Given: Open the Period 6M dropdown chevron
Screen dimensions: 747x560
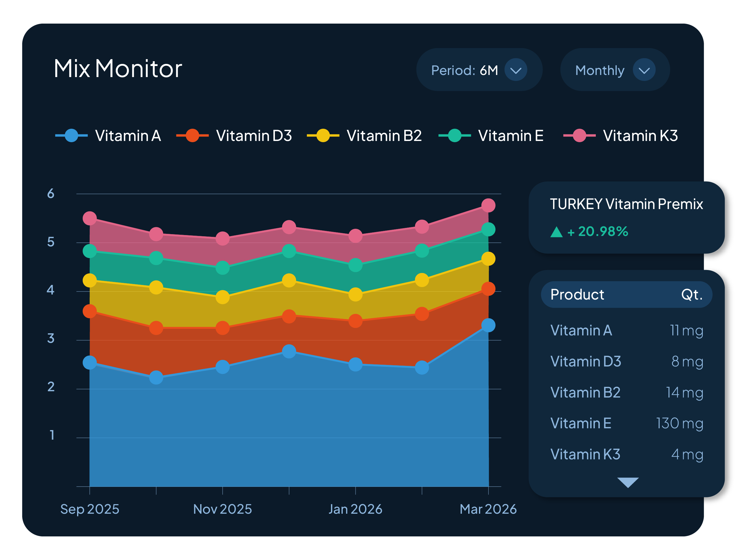Looking at the screenshot, I should (x=516, y=70).
